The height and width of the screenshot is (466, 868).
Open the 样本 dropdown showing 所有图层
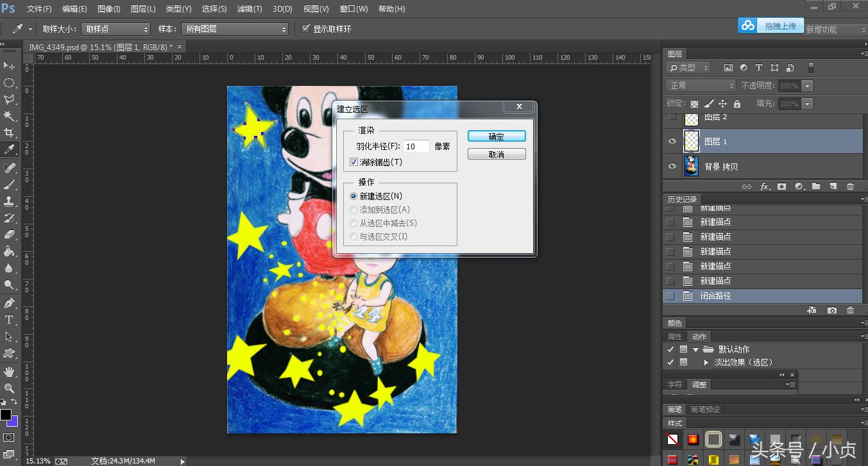235,28
